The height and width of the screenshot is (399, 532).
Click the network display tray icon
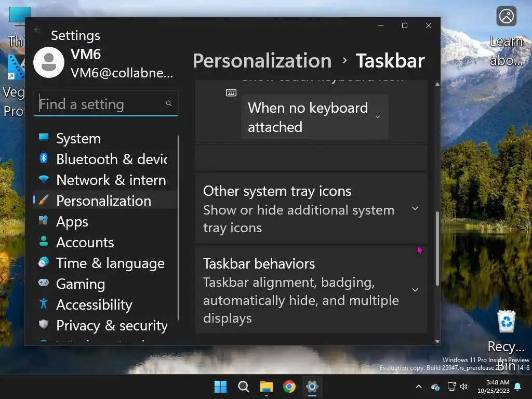pos(452,387)
